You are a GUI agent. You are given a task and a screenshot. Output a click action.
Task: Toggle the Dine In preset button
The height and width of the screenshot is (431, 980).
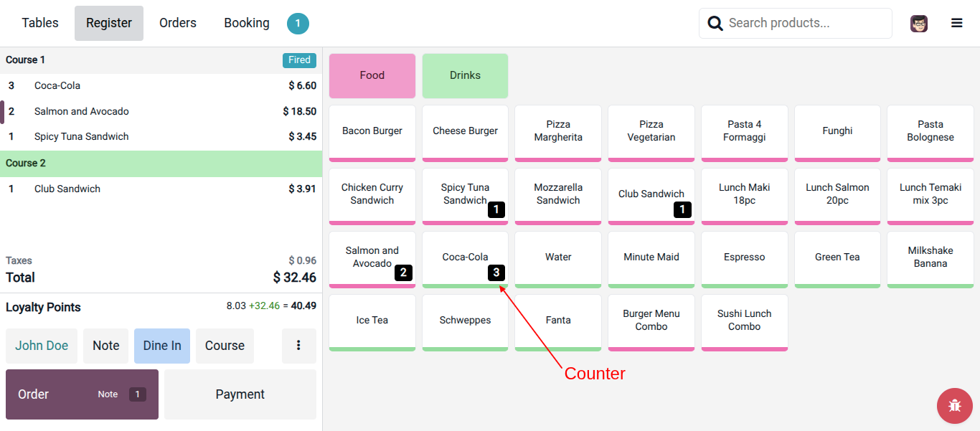pos(162,346)
